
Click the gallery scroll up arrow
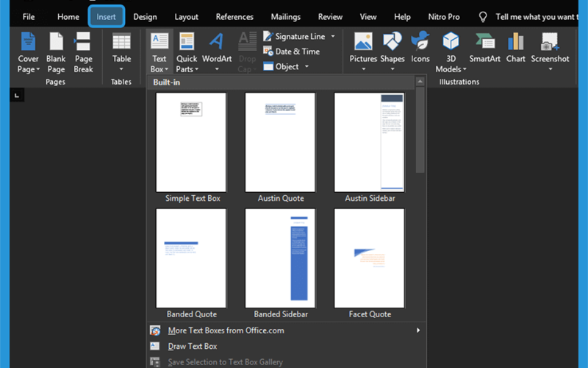pyautogui.click(x=420, y=82)
